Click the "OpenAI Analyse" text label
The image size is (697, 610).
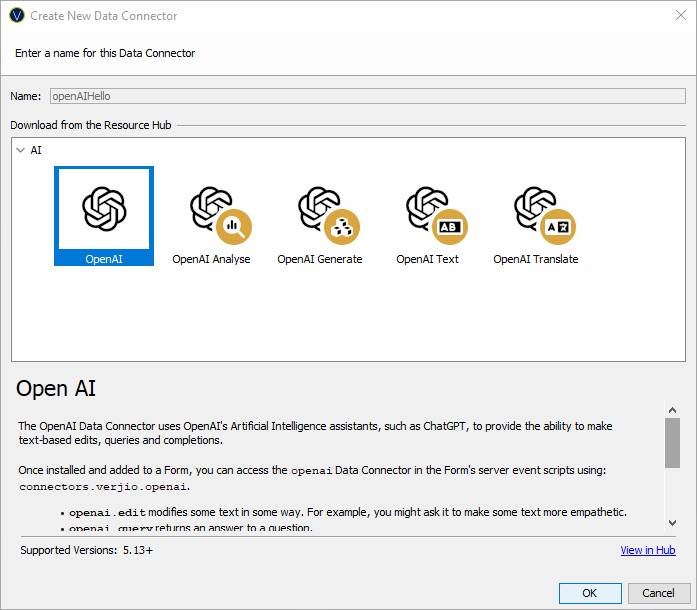tap(211, 259)
